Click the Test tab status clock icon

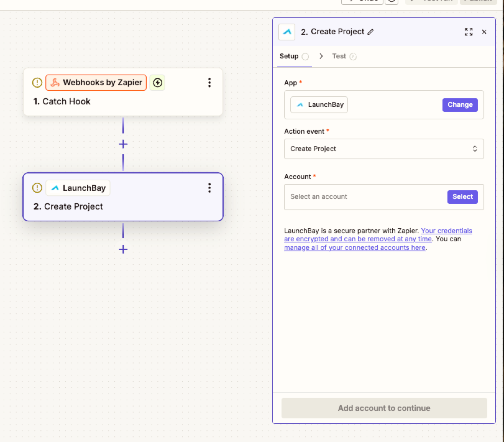353,57
